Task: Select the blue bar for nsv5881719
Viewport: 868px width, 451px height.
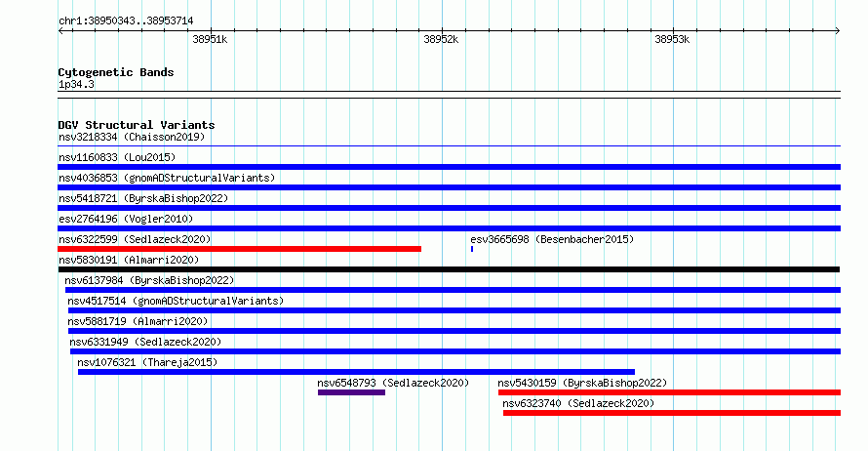Action: 454,331
